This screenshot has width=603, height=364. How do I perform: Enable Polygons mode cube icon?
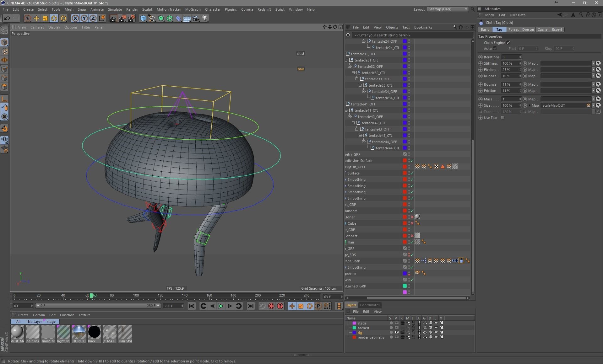tap(4, 87)
